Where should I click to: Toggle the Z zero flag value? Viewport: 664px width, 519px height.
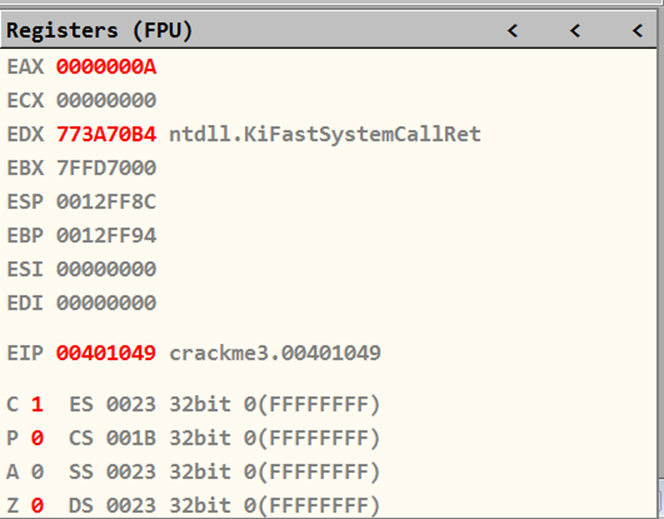pyautogui.click(x=37, y=505)
